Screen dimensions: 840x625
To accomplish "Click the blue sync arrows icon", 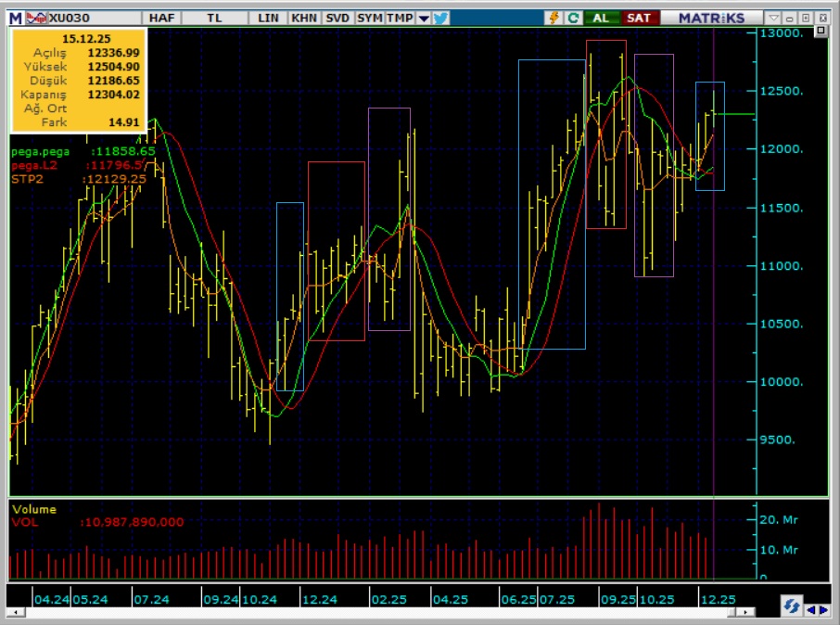I will pos(791,606).
